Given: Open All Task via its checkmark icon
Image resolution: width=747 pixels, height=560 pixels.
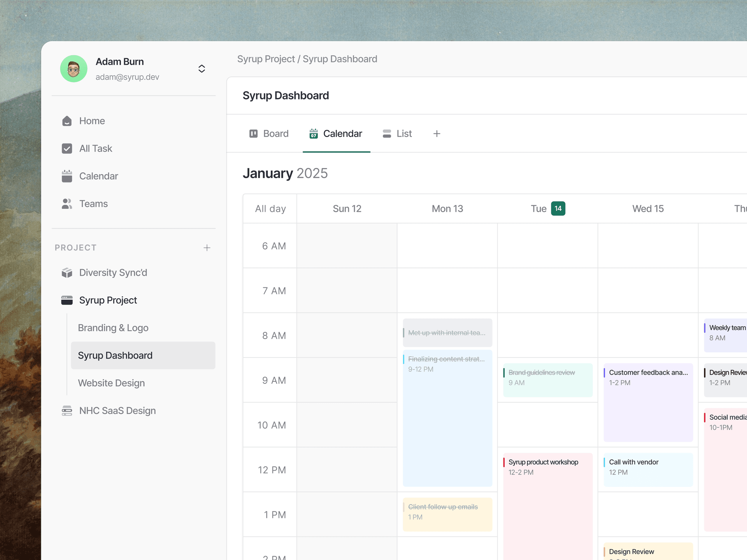Looking at the screenshot, I should tap(67, 149).
